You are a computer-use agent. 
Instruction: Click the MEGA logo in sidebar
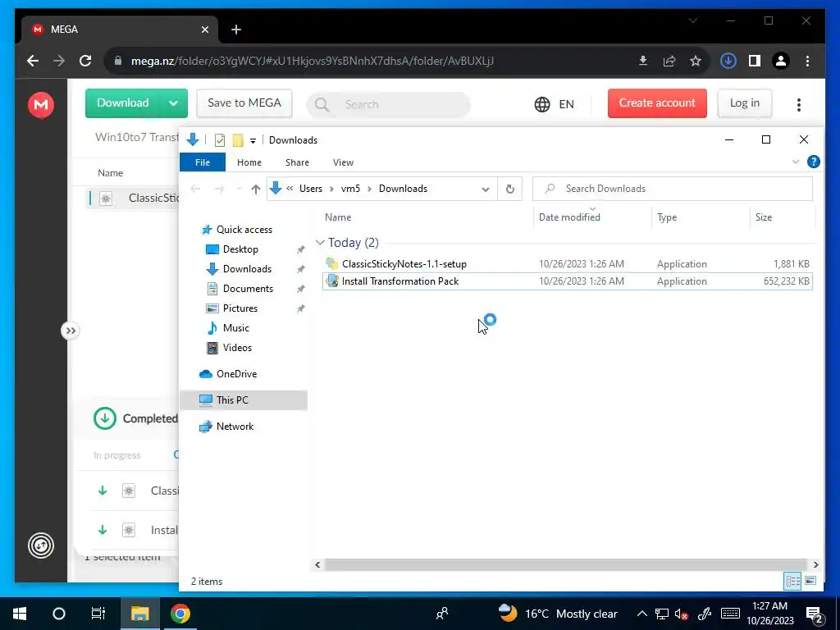point(41,104)
